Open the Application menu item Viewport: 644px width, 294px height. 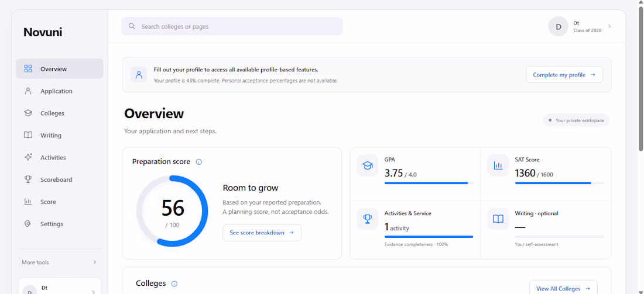click(x=60, y=91)
